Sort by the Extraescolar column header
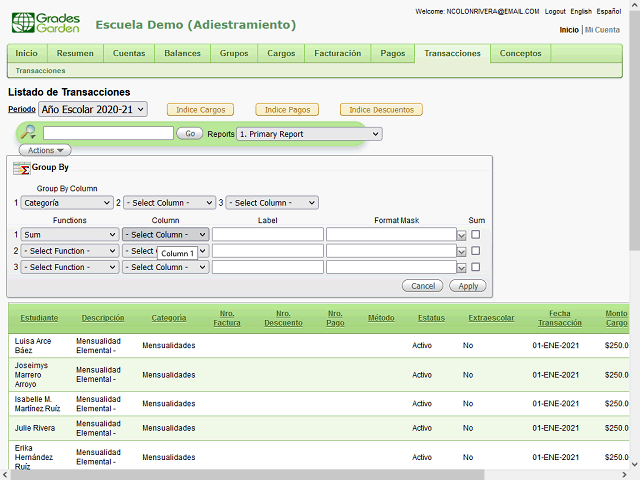This screenshot has width=640, height=480. coord(491,318)
